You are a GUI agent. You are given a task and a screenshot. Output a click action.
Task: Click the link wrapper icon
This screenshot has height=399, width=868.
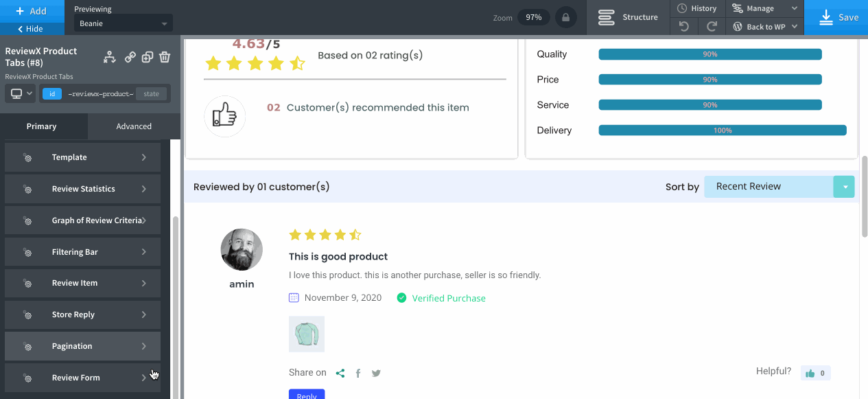click(130, 57)
